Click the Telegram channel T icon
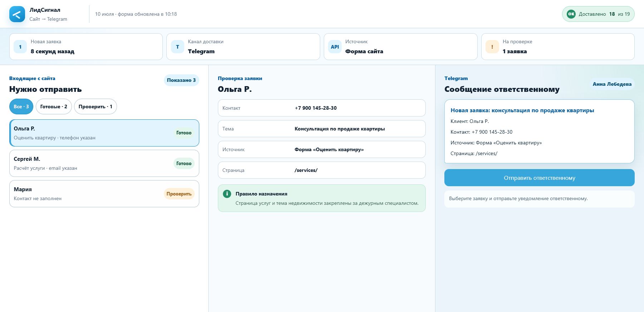This screenshot has height=312, width=644. coord(177,47)
